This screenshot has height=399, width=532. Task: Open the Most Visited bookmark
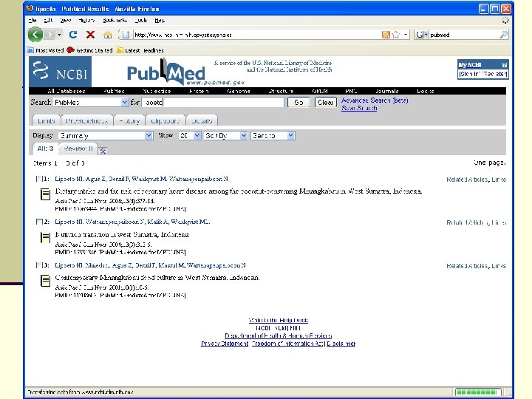pos(46,50)
